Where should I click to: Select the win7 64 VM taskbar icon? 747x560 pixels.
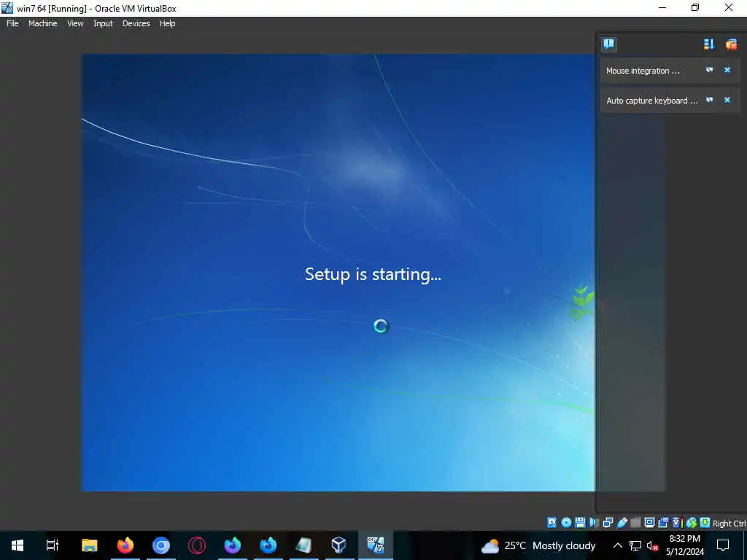(x=376, y=545)
